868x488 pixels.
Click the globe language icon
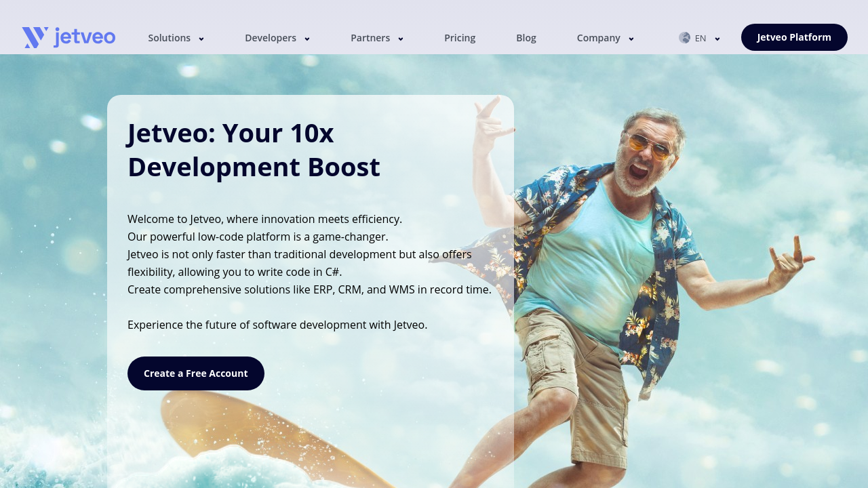[x=684, y=38]
